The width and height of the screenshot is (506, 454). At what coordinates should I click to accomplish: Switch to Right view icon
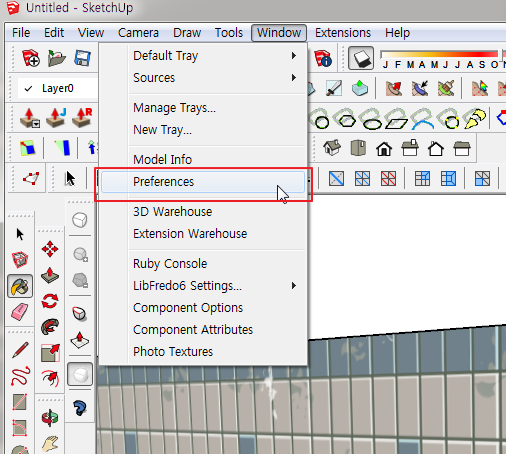[x=410, y=148]
